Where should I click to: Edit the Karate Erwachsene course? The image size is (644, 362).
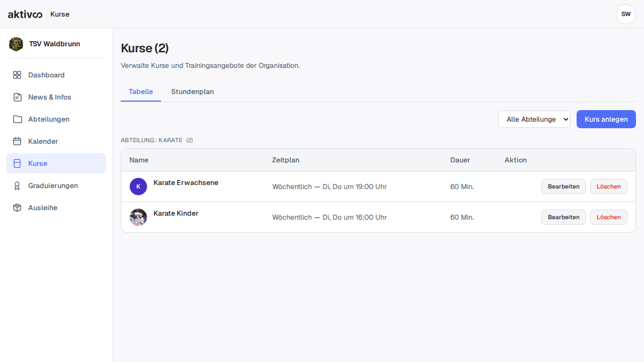pos(563,187)
